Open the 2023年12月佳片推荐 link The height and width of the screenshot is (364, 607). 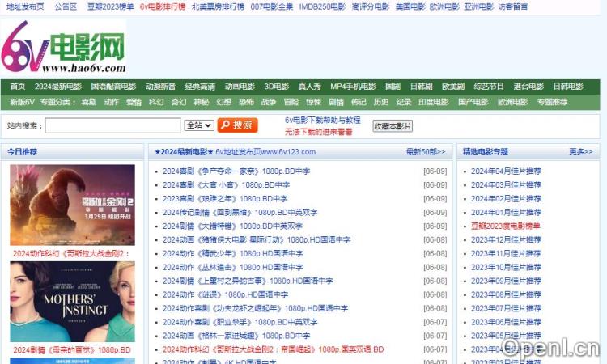pyautogui.click(x=506, y=239)
